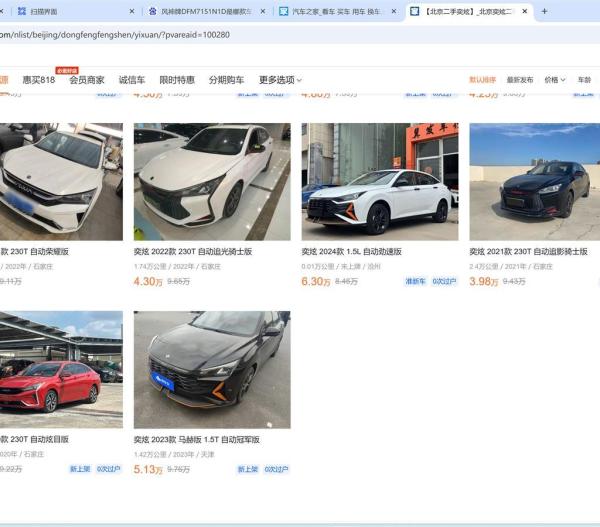This screenshot has height=527, width=600.
Task: Click the crossed-out 9.65万 original price
Action: tap(178, 282)
